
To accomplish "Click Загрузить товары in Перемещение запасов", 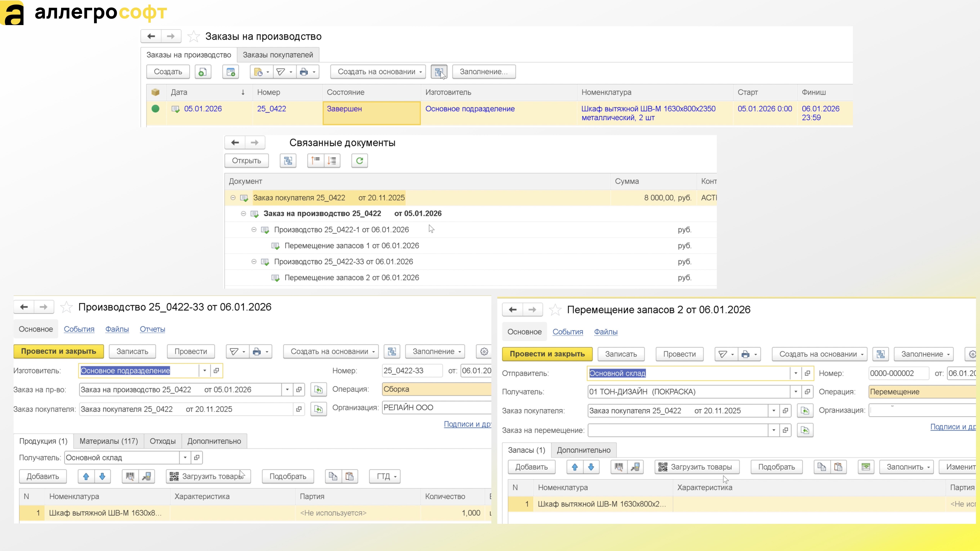I will click(697, 467).
